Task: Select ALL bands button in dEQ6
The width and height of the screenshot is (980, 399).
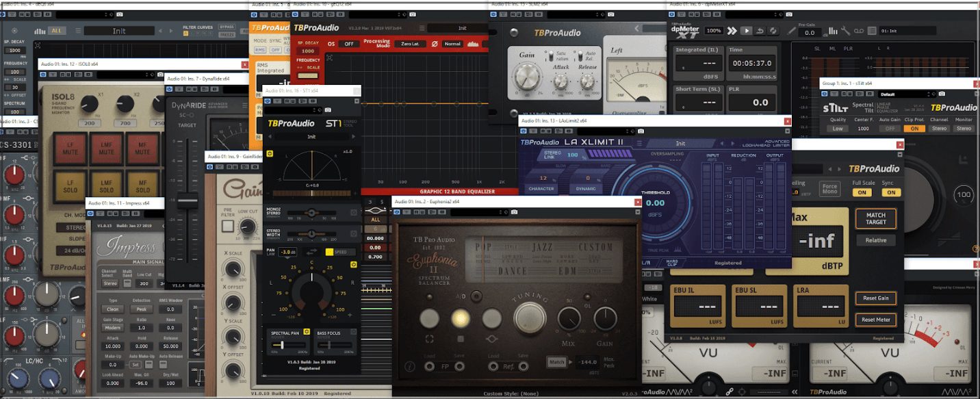Action: coord(57,31)
